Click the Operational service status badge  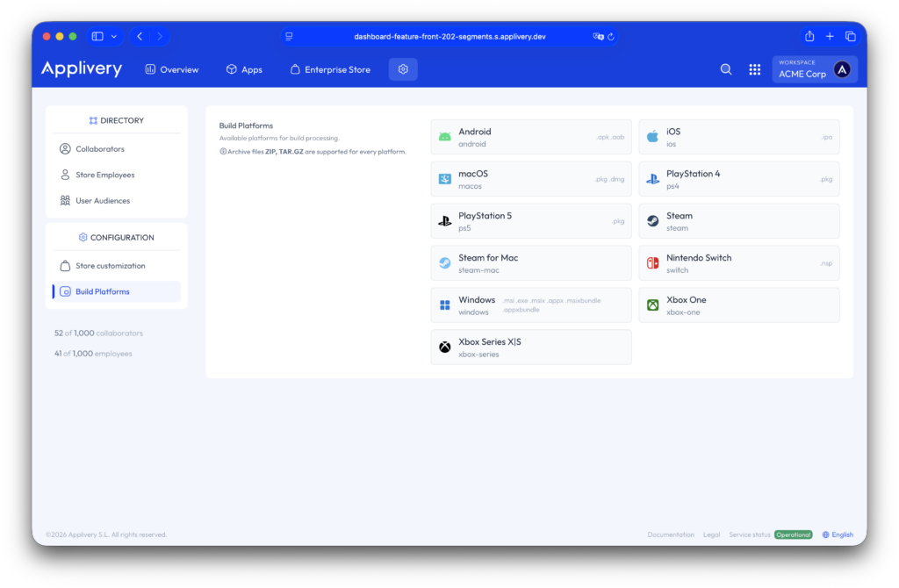tap(793, 534)
